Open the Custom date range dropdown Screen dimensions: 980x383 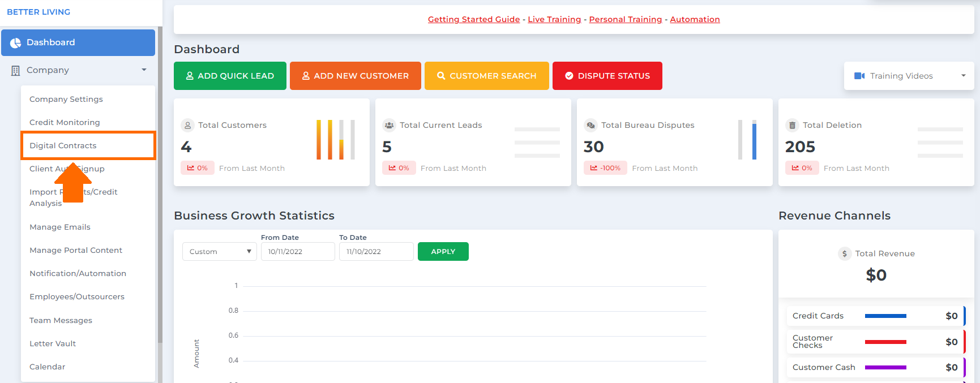(220, 252)
